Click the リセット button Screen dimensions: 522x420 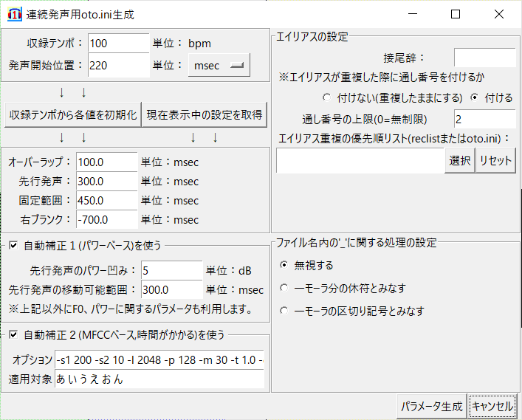pyautogui.click(x=495, y=161)
